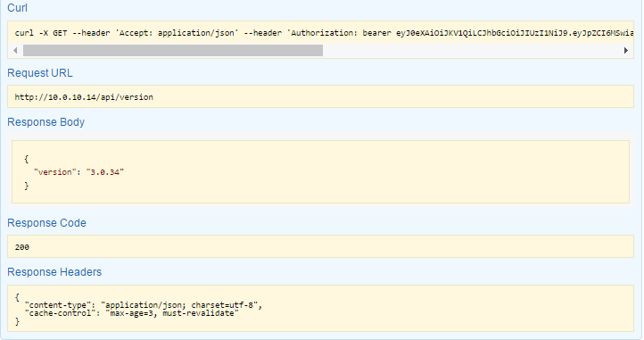This screenshot has height=340, width=644.
Task: Click the opening brace in Response Body
Action: [26, 159]
